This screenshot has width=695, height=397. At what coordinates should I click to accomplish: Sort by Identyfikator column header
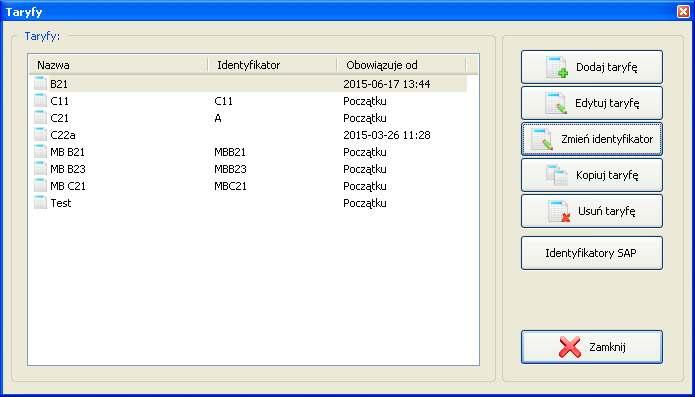coord(272,65)
